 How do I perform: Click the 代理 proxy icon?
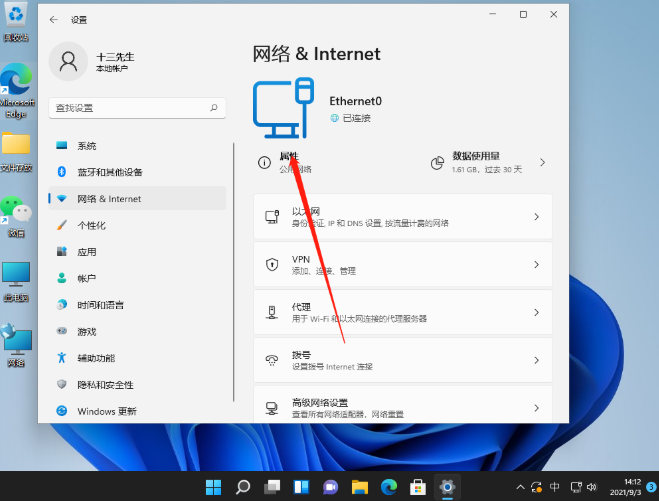point(272,312)
